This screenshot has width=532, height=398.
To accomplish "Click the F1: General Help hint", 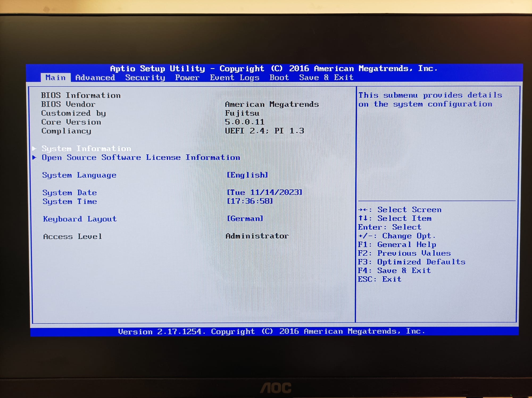I will (397, 244).
